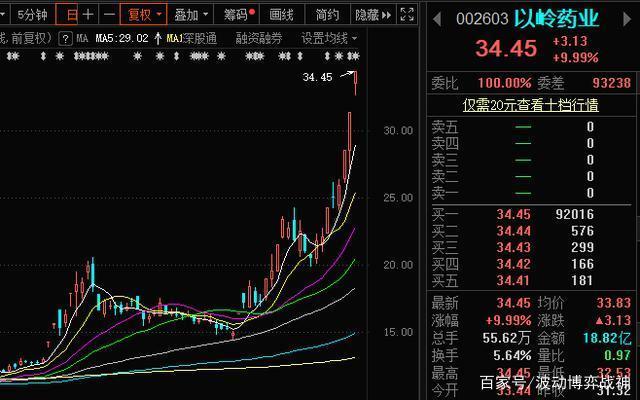The width and height of the screenshot is (640, 400).
Task: Click 涨跌 value ▲3.13
Action: pos(613,320)
